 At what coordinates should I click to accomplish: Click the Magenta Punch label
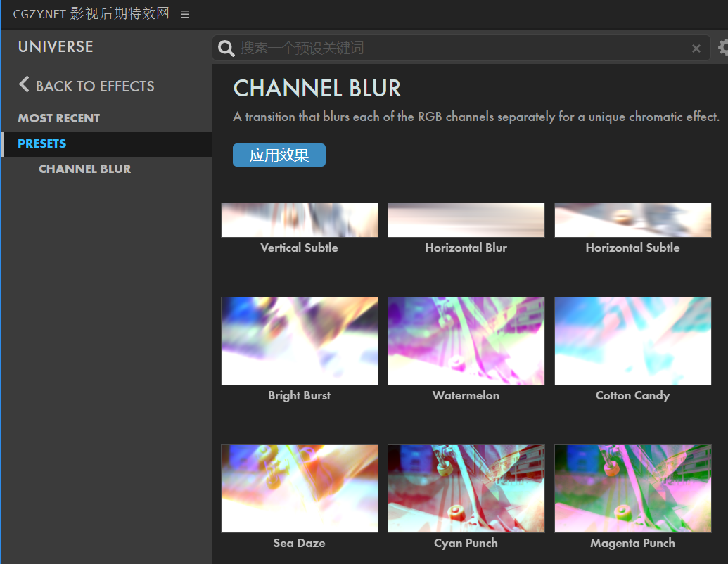(x=633, y=544)
